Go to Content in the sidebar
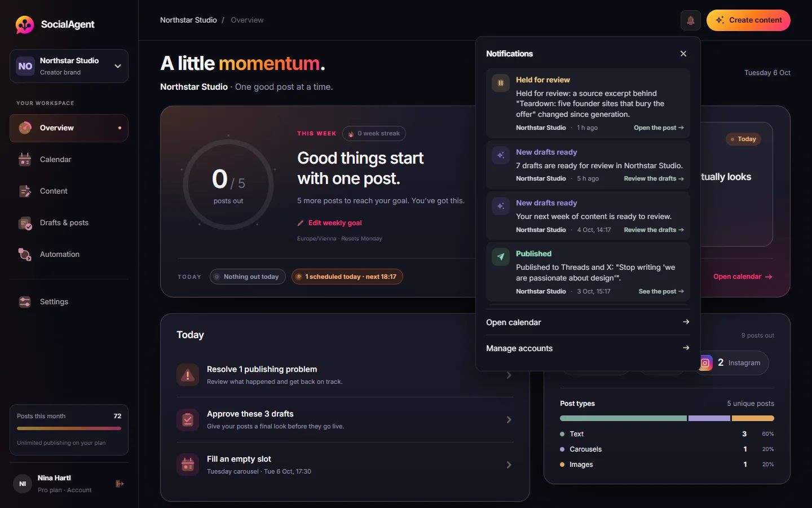This screenshot has width=812, height=508. click(69, 191)
